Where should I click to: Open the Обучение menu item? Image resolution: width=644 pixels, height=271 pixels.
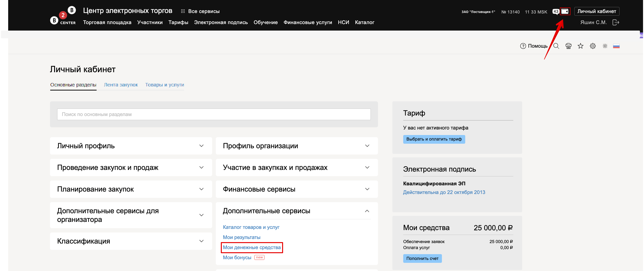click(x=266, y=23)
